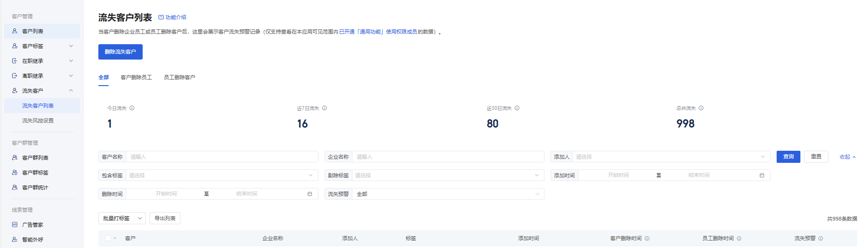Switch to the 全部 tab
This screenshot has height=248, width=868.
pos(103,77)
